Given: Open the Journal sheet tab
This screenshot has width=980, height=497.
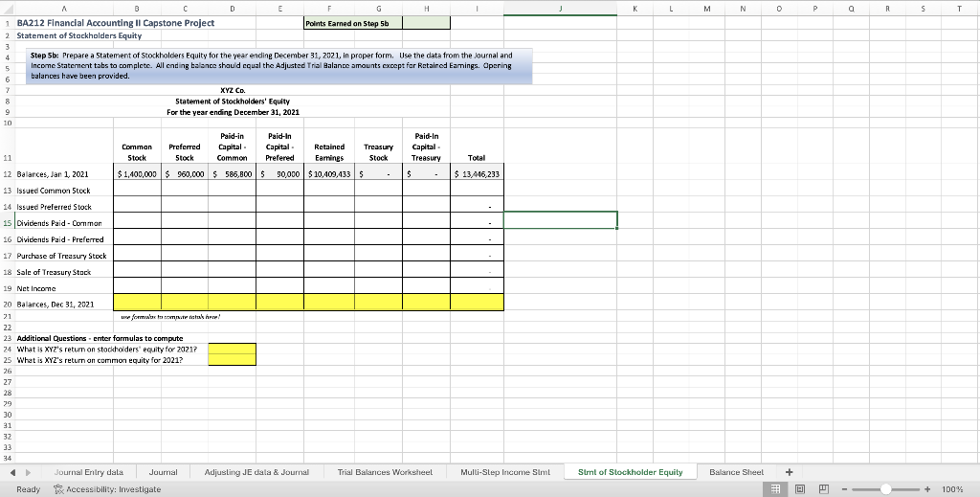Looking at the screenshot, I should click(163, 472).
